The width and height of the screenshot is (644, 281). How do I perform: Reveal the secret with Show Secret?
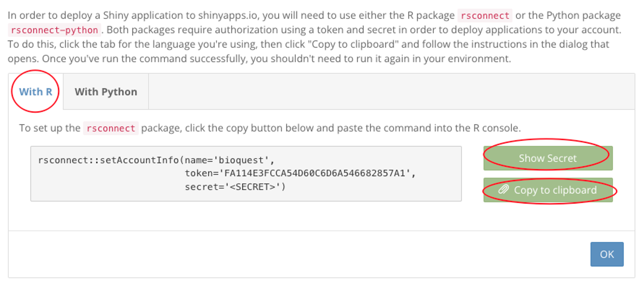548,158
